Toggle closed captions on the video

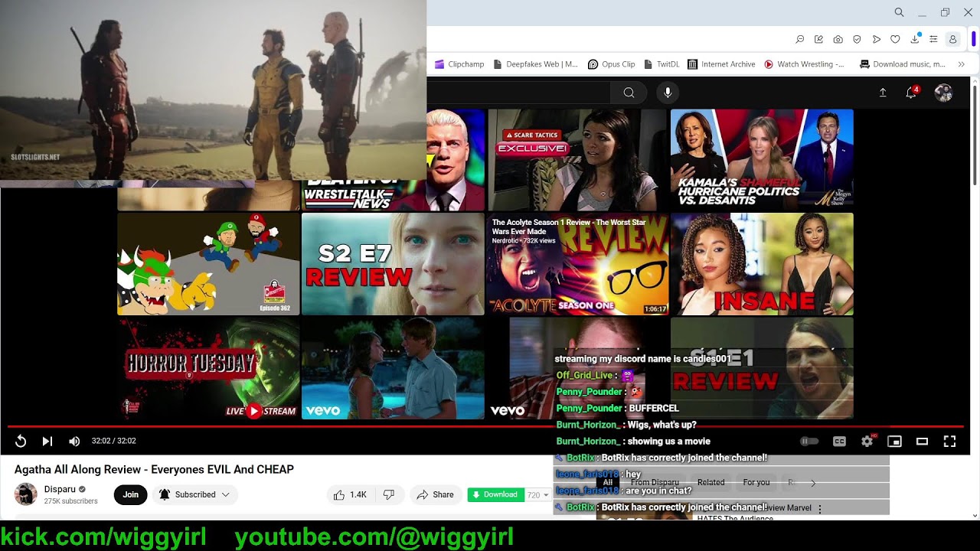[839, 441]
